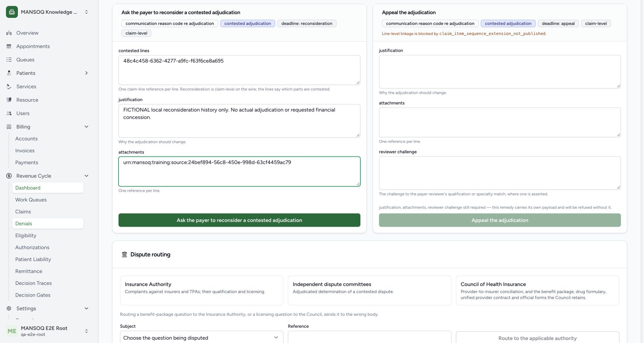Screen dimensions: 644x343
Task: Open Eligibility in the sidebar
Action: click(48, 235)
